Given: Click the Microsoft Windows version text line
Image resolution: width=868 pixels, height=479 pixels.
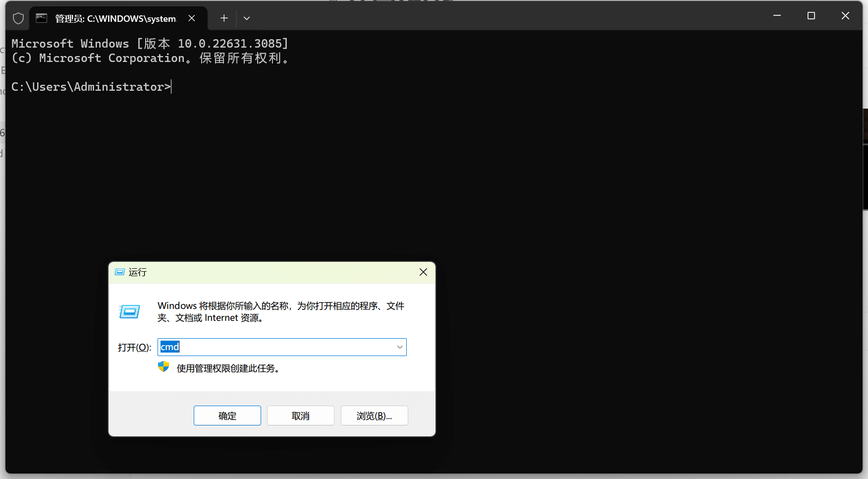Looking at the screenshot, I should [150, 44].
